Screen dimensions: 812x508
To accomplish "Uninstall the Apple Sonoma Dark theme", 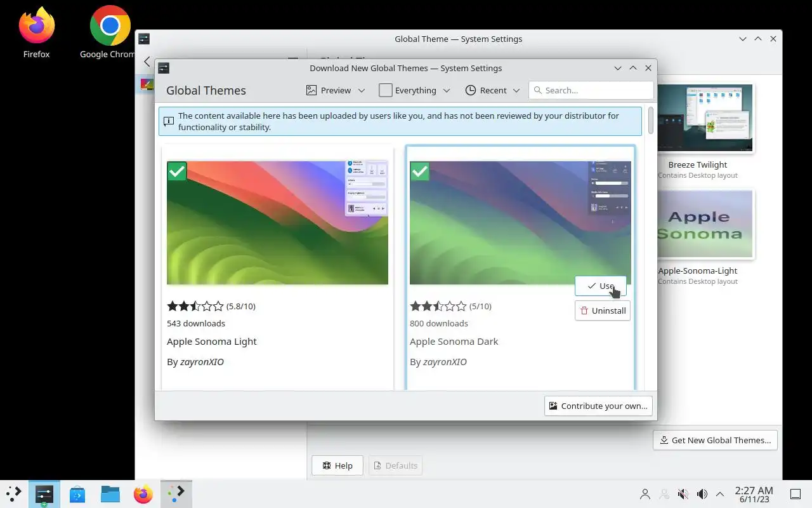I will 602,311.
